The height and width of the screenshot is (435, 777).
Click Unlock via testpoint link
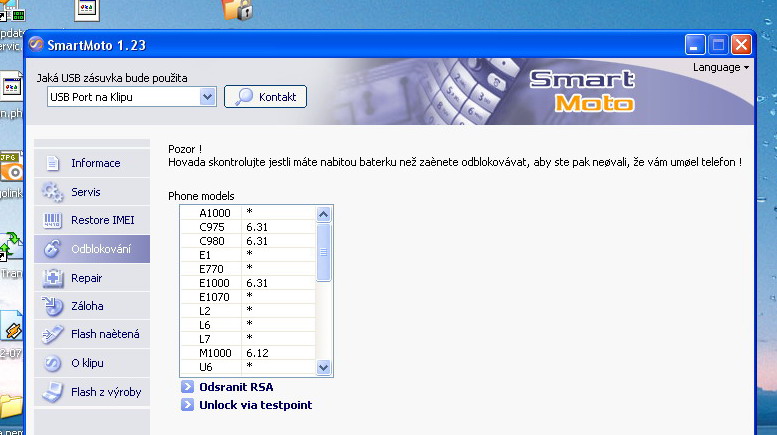pyautogui.click(x=256, y=405)
